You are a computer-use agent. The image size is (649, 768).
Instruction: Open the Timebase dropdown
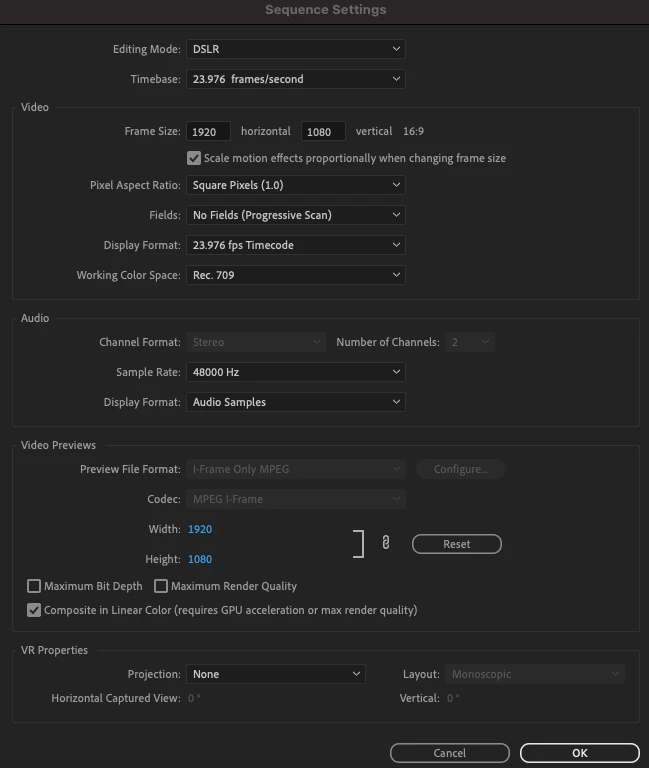pos(295,79)
